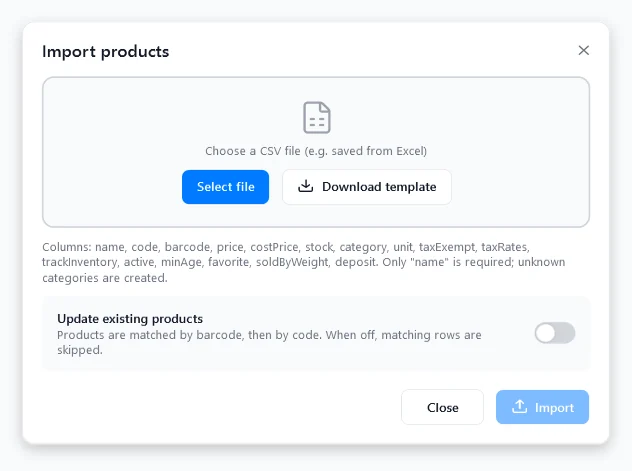Click empty dropzone space right of Download template
The width and height of the screenshot is (632, 471).
520,187
